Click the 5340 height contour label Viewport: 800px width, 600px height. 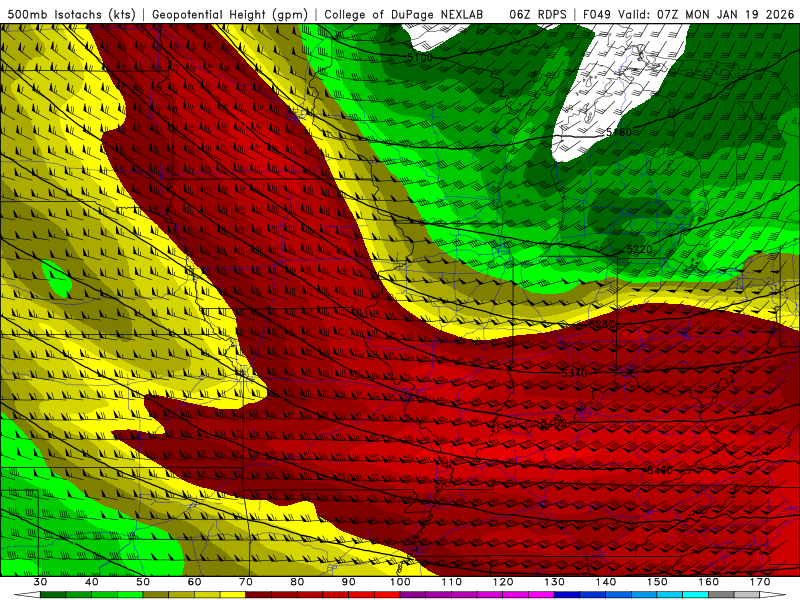(574, 373)
